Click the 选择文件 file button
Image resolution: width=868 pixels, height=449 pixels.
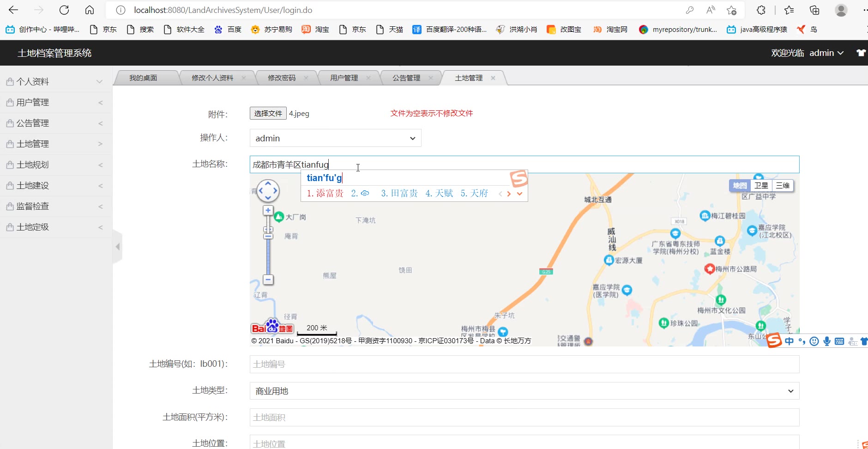pyautogui.click(x=268, y=113)
